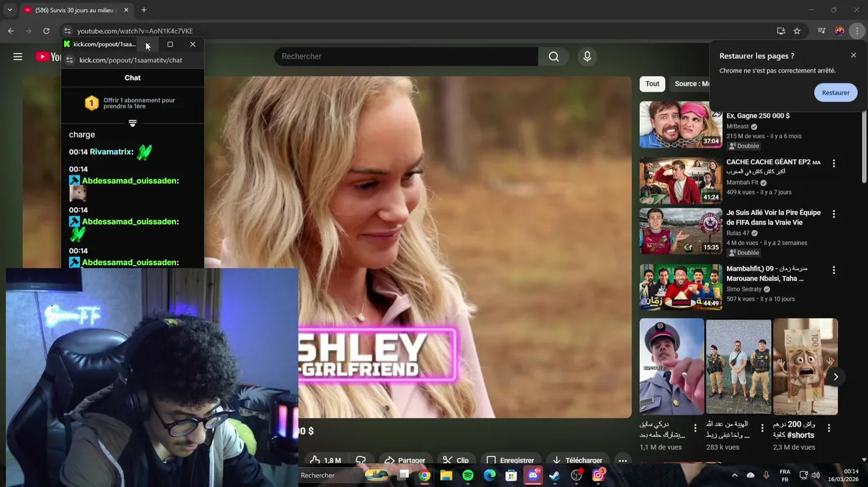Click the YouTube address bar URL
868x487 pixels.
[x=135, y=31]
